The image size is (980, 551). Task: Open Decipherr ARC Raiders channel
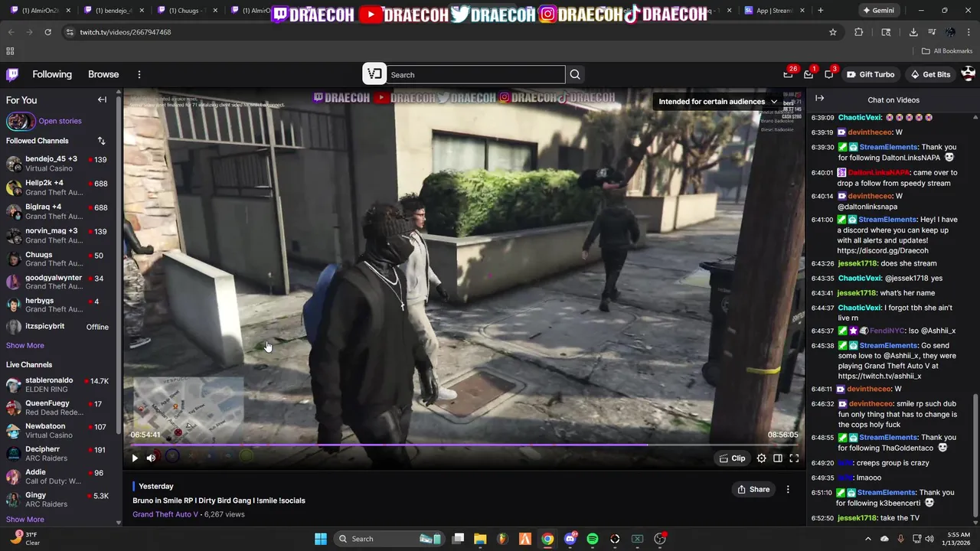[x=60, y=453]
